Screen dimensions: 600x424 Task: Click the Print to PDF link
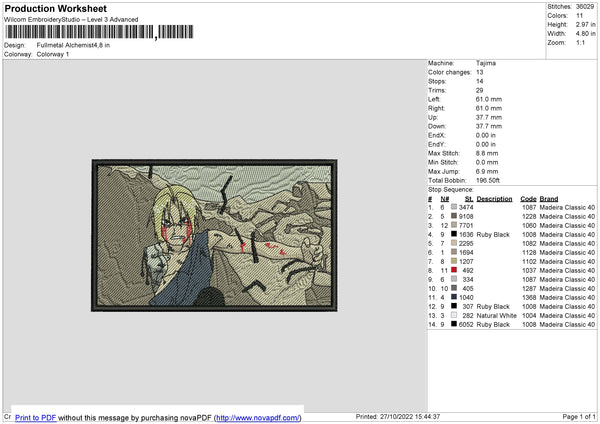pos(36,417)
